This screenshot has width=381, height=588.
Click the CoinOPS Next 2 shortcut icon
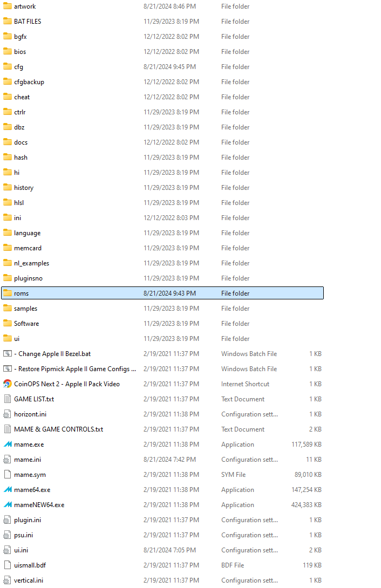pyautogui.click(x=8, y=384)
